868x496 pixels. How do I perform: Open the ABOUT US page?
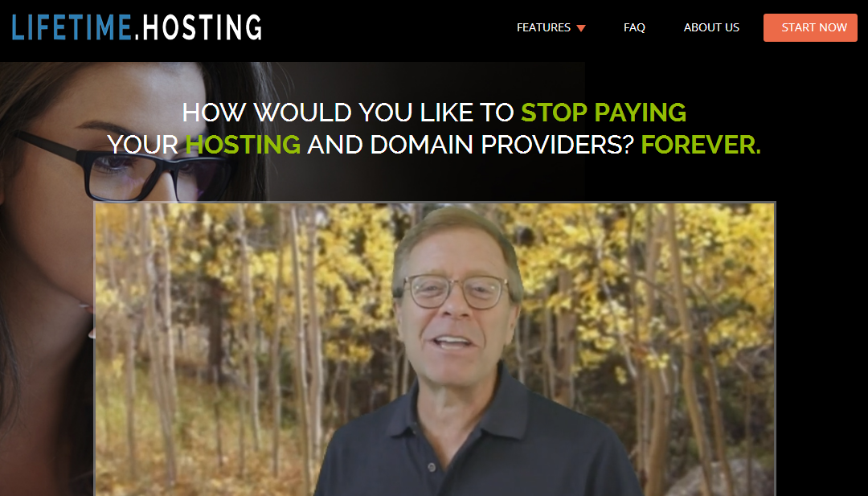pyautogui.click(x=711, y=27)
